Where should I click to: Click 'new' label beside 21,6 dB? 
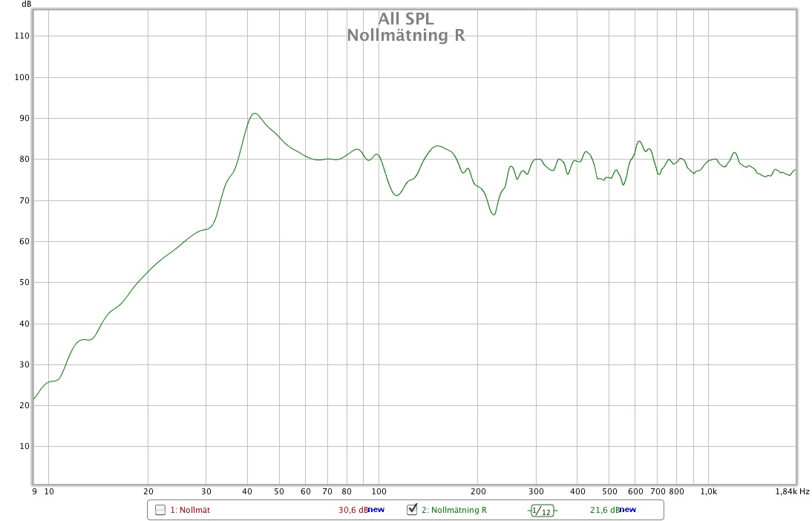pyautogui.click(x=628, y=510)
